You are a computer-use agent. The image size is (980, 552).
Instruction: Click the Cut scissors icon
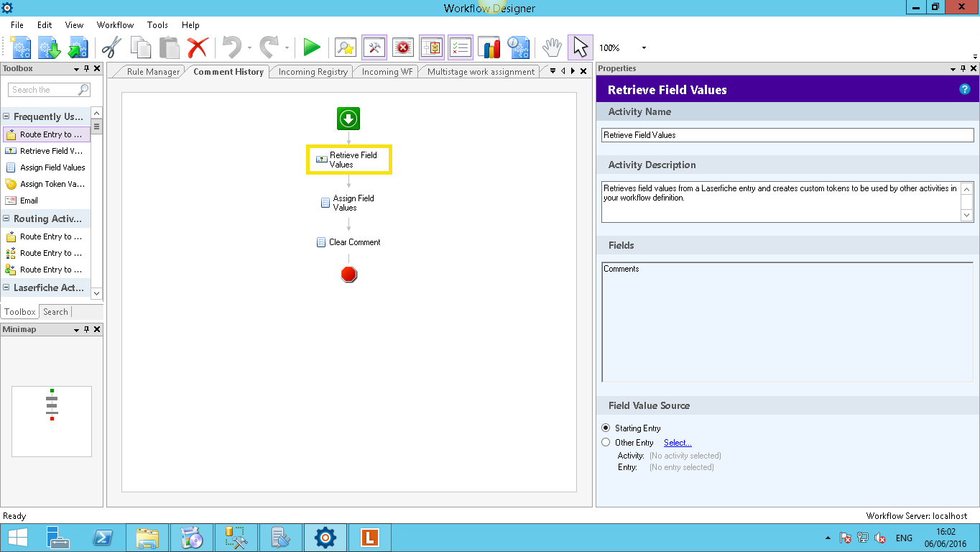click(111, 48)
